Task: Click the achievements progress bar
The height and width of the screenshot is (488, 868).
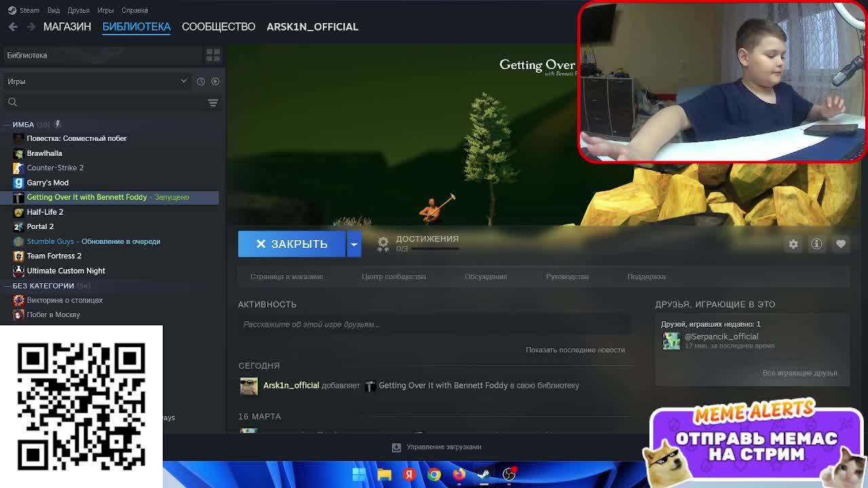Action: pyautogui.click(x=435, y=249)
